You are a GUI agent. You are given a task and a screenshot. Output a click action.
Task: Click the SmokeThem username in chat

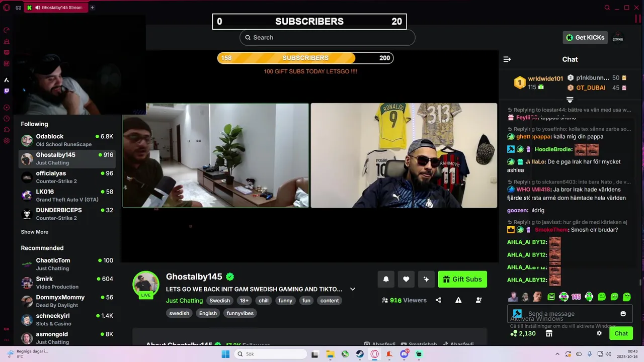pyautogui.click(x=551, y=230)
